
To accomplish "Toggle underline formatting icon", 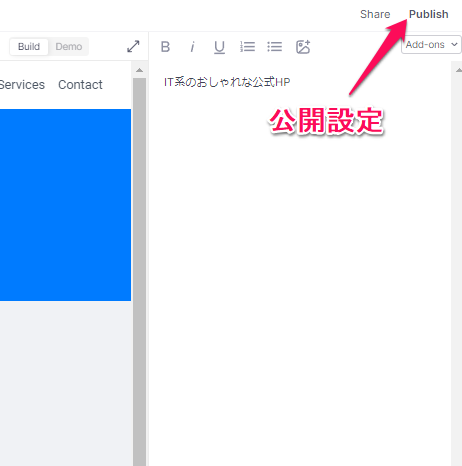I will coord(219,47).
